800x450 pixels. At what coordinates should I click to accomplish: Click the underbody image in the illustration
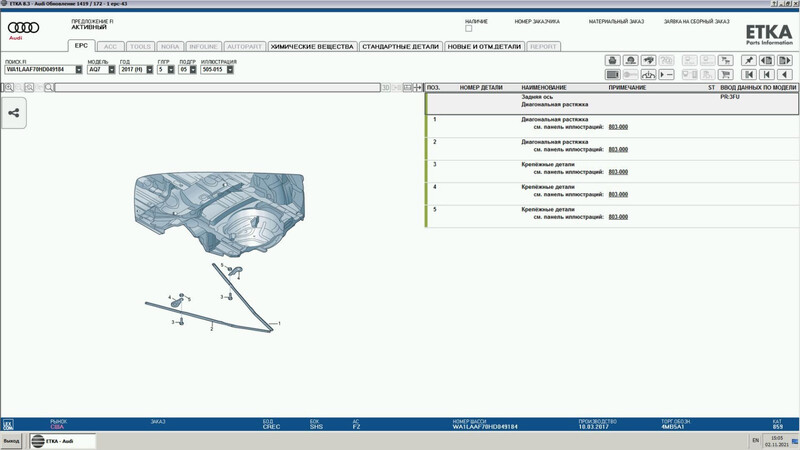[x=219, y=213]
